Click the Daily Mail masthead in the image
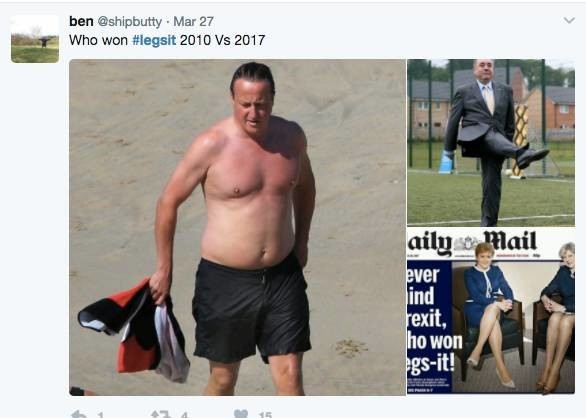The height and width of the screenshot is (418, 586). (x=473, y=243)
